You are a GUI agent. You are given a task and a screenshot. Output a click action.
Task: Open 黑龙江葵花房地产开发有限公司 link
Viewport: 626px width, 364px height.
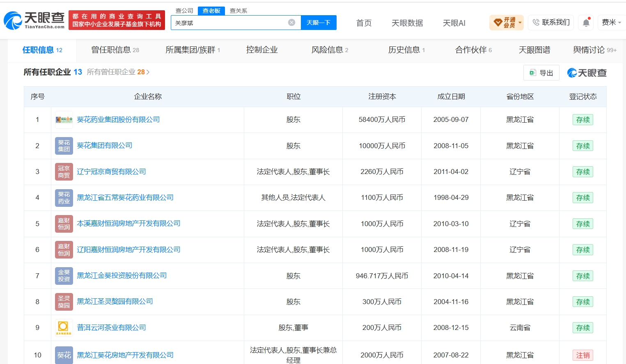pos(125,355)
